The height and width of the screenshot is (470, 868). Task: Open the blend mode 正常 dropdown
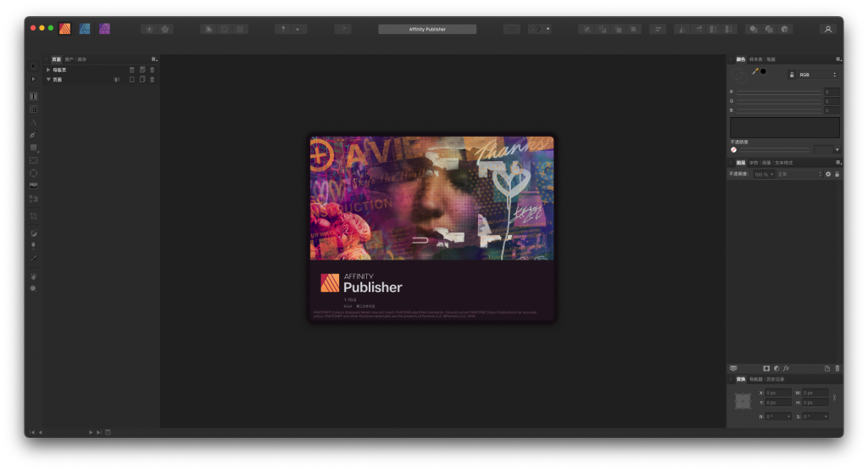click(800, 174)
